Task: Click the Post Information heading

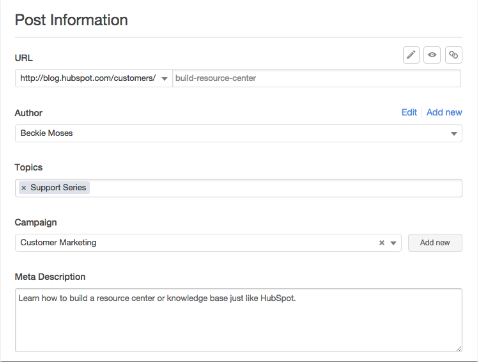Action: [x=71, y=20]
